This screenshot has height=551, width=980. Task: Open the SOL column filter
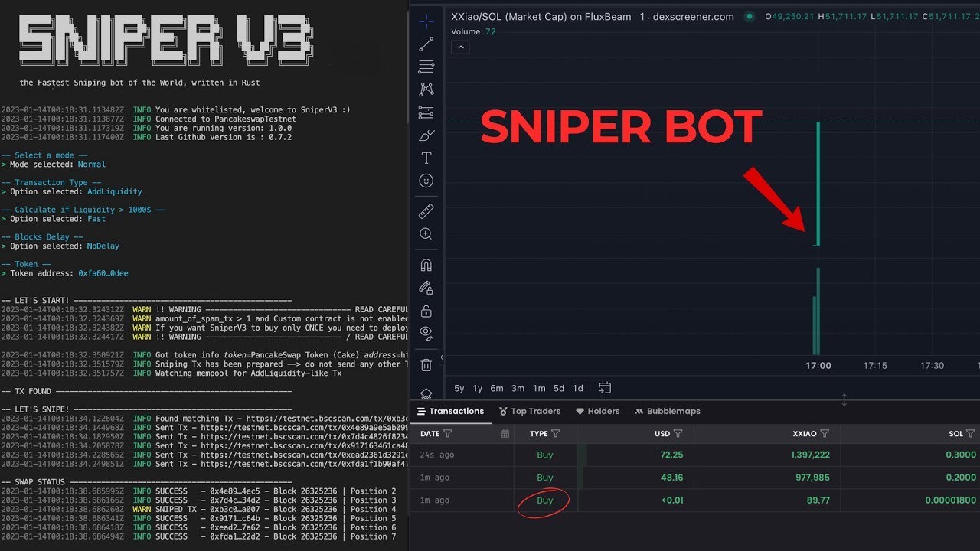[x=971, y=434]
